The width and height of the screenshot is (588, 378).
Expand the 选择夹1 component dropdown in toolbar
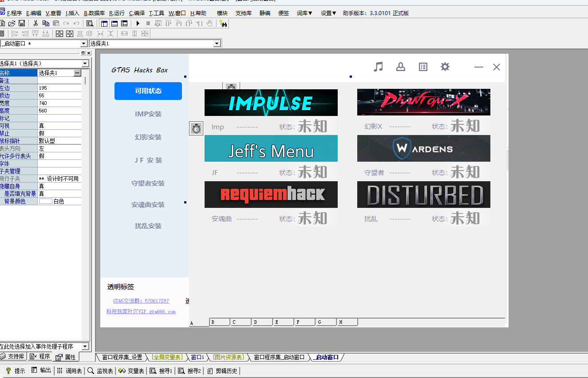217,44
